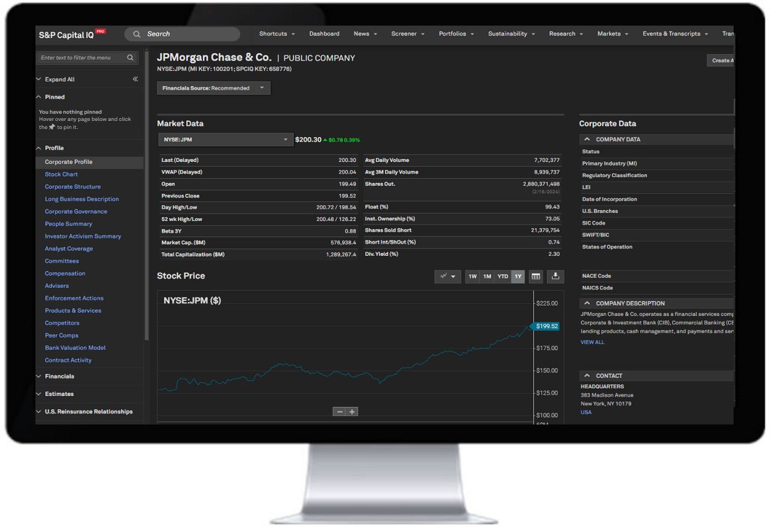Open the Sustainability menu
The image size is (771, 532).
pos(511,34)
